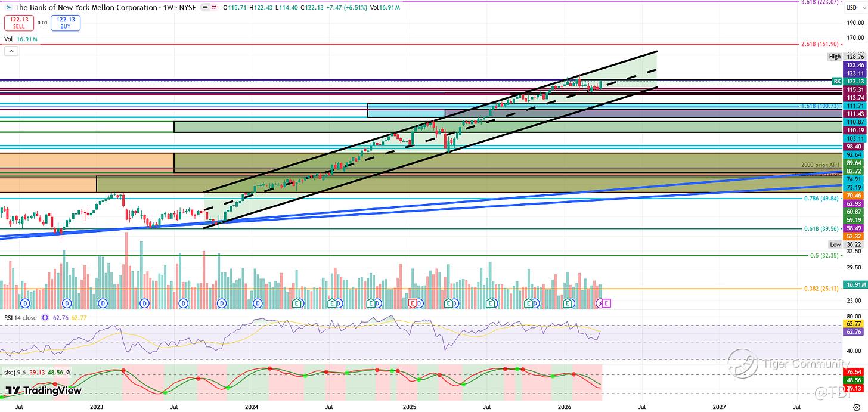Click the 123.46 purple price axis label
868x412 pixels.
pos(855,65)
